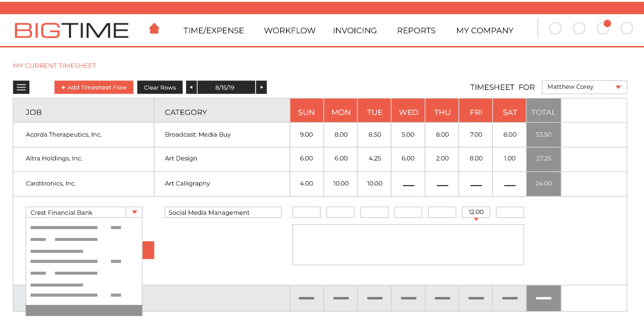The image size is (644, 323).
Task: Click the Art Calligraphy category cell
Action: point(222,183)
